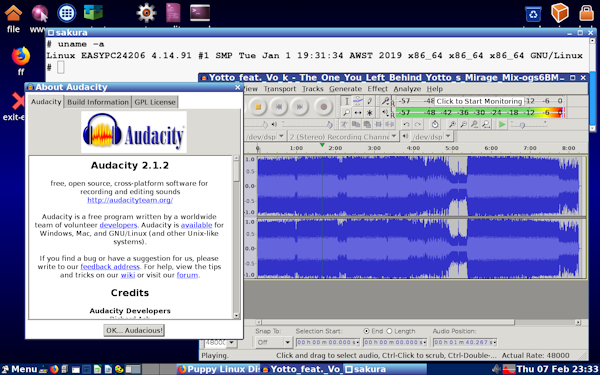Click the Cut (scissors) edit icon
Image resolution: width=600 pixels, height=375 pixels.
tap(344, 124)
